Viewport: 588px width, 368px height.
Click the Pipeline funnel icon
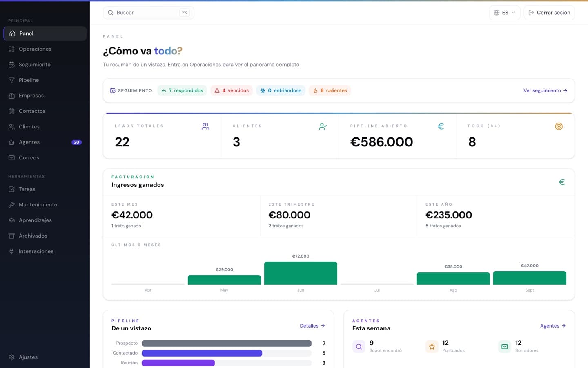point(11,80)
